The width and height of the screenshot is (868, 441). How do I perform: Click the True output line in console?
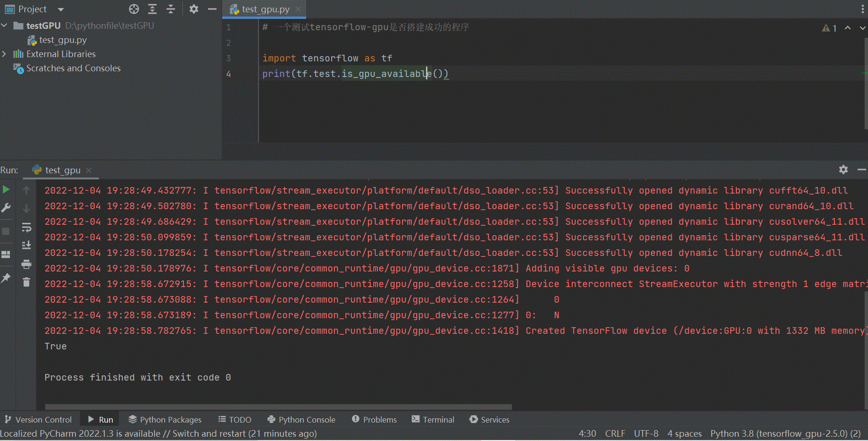tap(56, 346)
